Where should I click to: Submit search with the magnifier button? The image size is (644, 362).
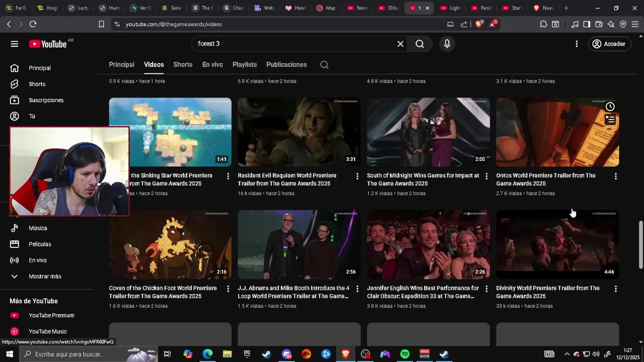[x=420, y=44]
